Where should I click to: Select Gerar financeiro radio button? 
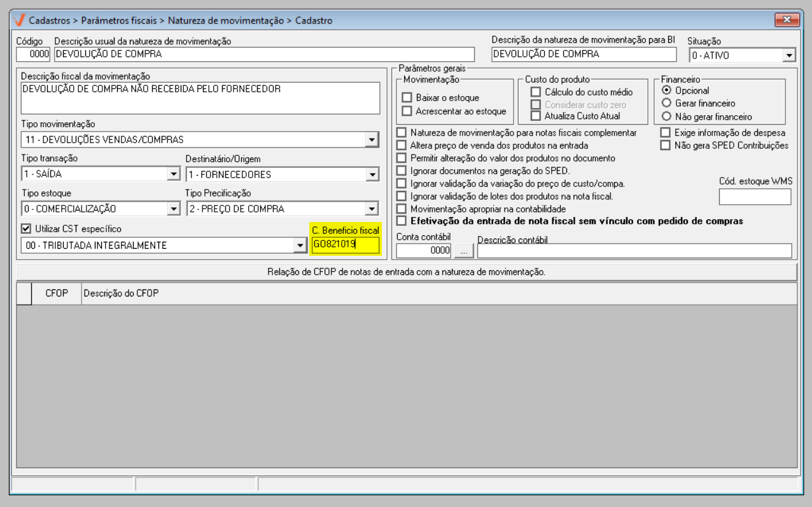667,103
